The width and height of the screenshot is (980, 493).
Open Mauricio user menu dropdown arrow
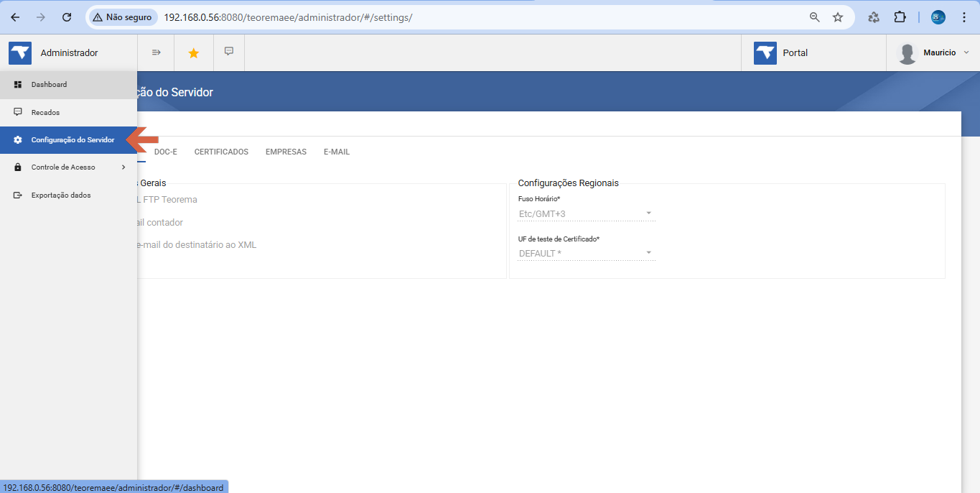tap(966, 53)
